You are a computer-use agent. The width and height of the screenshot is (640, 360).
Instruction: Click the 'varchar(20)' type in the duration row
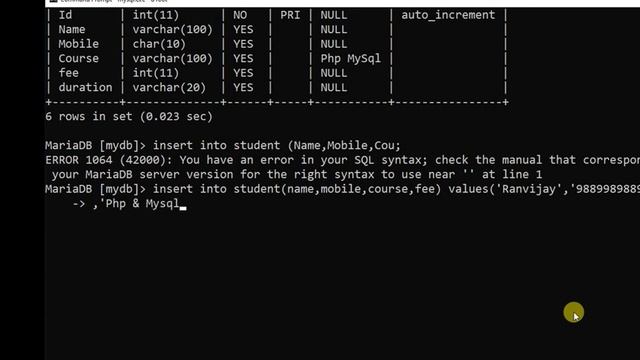point(169,87)
